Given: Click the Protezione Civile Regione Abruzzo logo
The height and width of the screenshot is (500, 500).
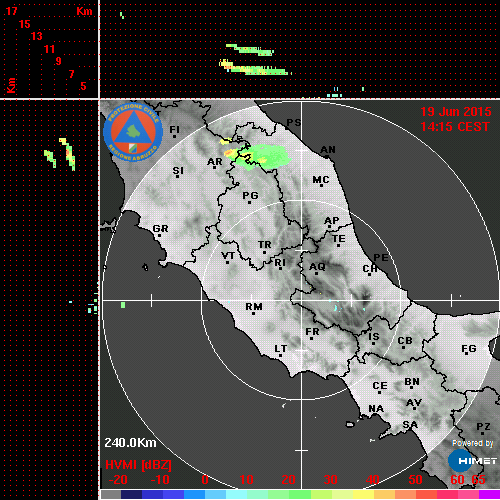Looking at the screenshot, I should 133,133.
